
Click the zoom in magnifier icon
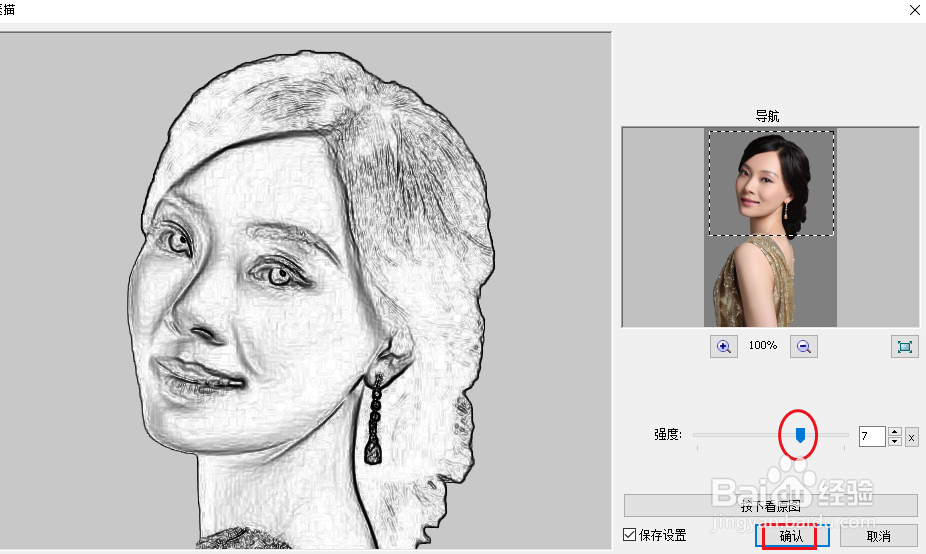(723, 347)
